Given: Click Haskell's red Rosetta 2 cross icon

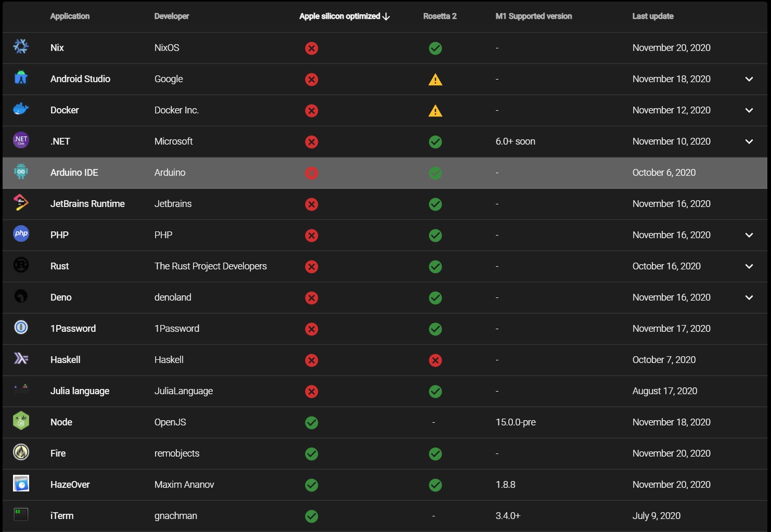Looking at the screenshot, I should 435,360.
